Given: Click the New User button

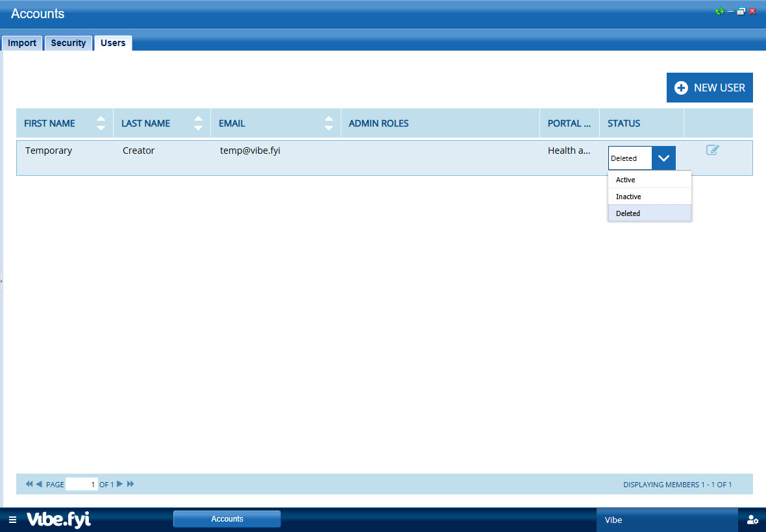Looking at the screenshot, I should [710, 88].
